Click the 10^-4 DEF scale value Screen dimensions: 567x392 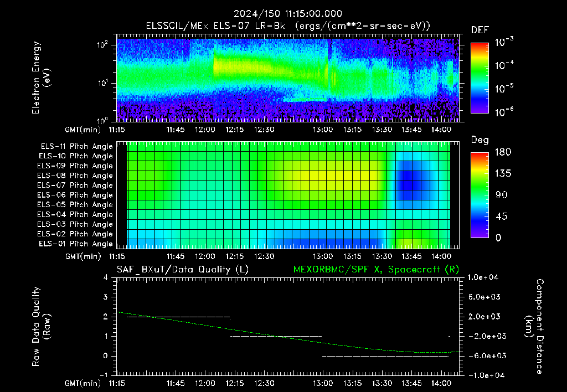tap(504, 65)
